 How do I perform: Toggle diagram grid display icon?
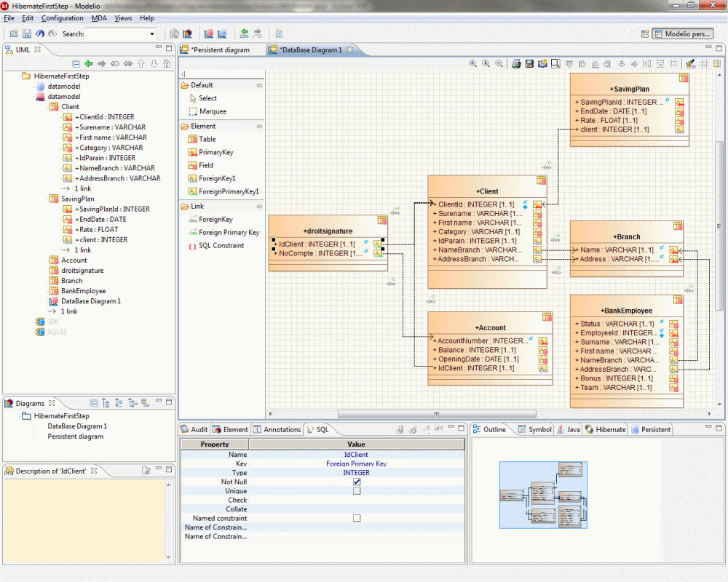(x=704, y=63)
